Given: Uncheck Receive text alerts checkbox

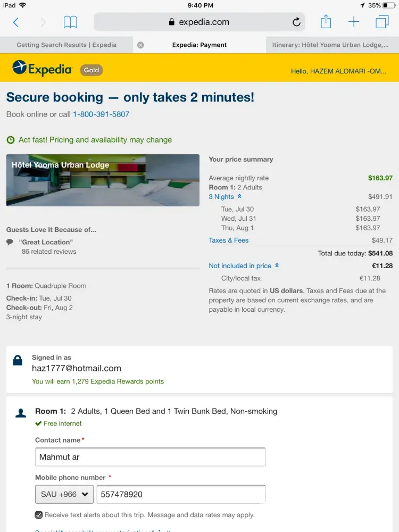Looking at the screenshot, I should click(39, 515).
